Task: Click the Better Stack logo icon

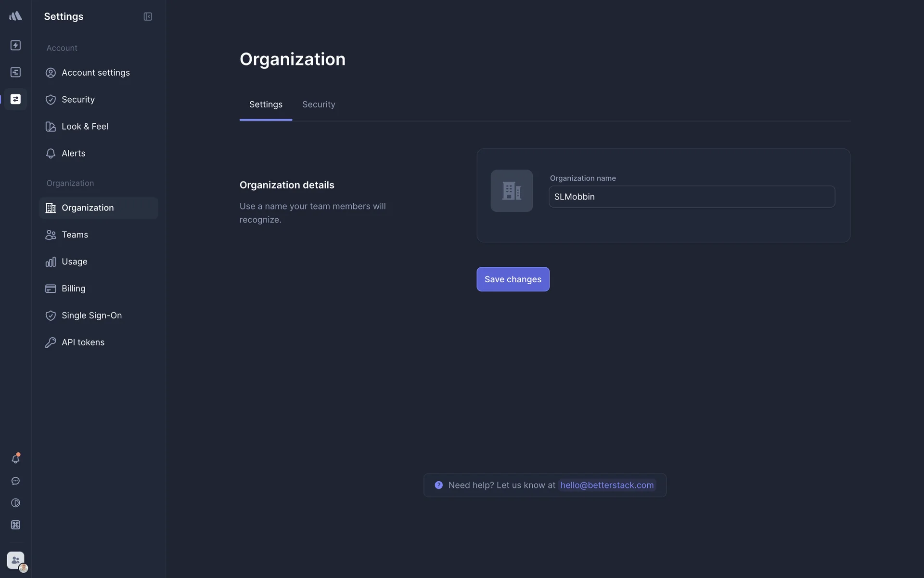Action: coord(15,16)
